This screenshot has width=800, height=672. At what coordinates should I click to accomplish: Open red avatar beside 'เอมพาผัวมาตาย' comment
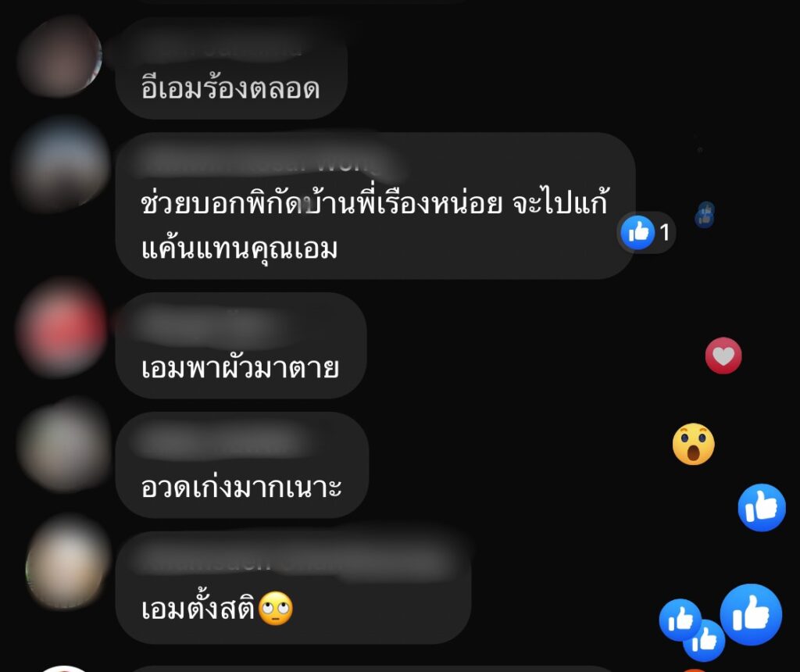click(62, 327)
